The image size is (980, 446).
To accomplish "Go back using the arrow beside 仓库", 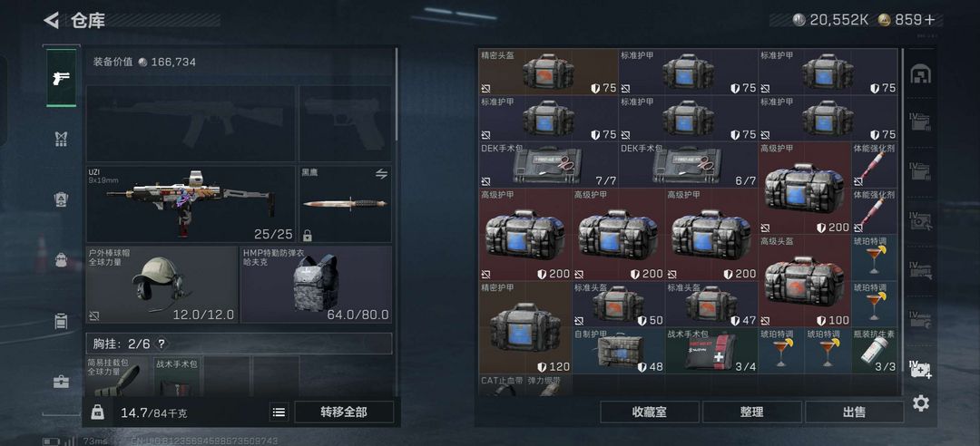I will pos(51,20).
